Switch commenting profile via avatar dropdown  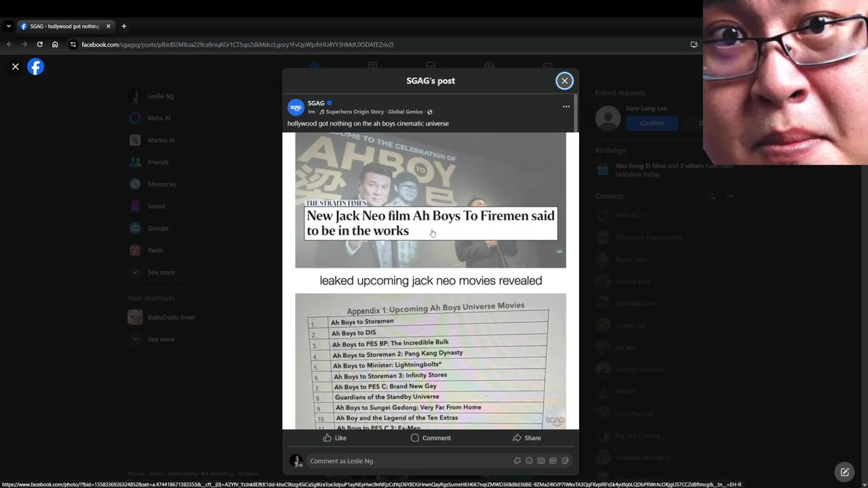[296, 462]
